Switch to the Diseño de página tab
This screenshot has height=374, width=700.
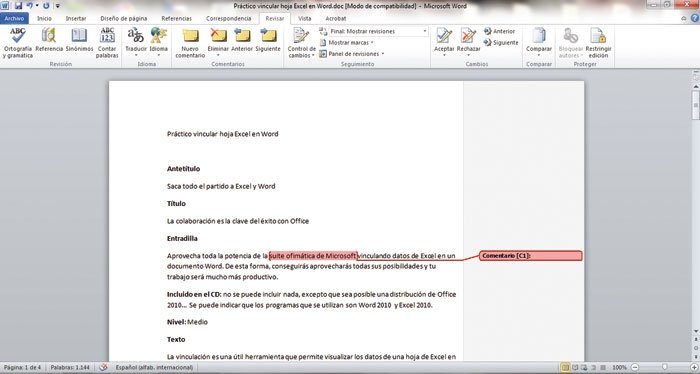[x=124, y=18]
